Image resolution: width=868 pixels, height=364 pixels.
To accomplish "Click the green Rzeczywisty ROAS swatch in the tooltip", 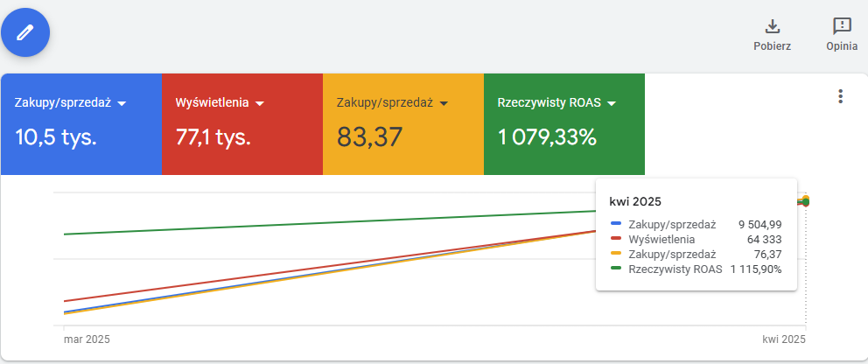I will pyautogui.click(x=616, y=269).
